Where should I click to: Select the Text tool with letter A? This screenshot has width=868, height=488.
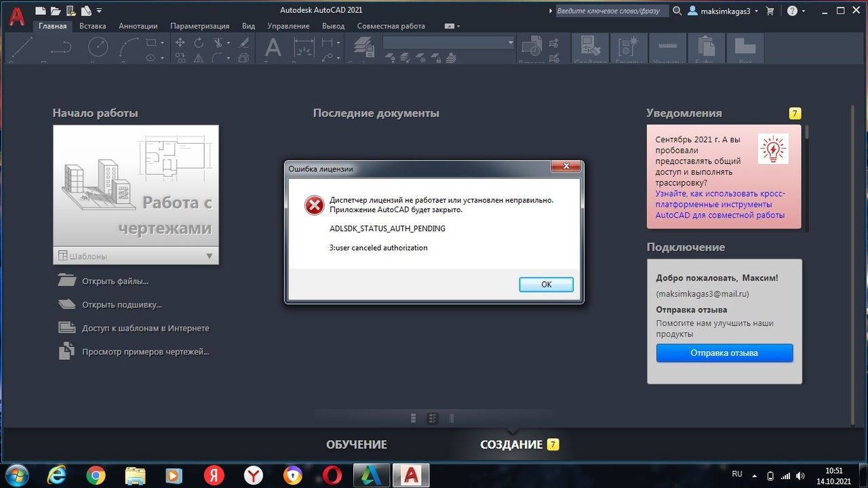click(x=273, y=47)
